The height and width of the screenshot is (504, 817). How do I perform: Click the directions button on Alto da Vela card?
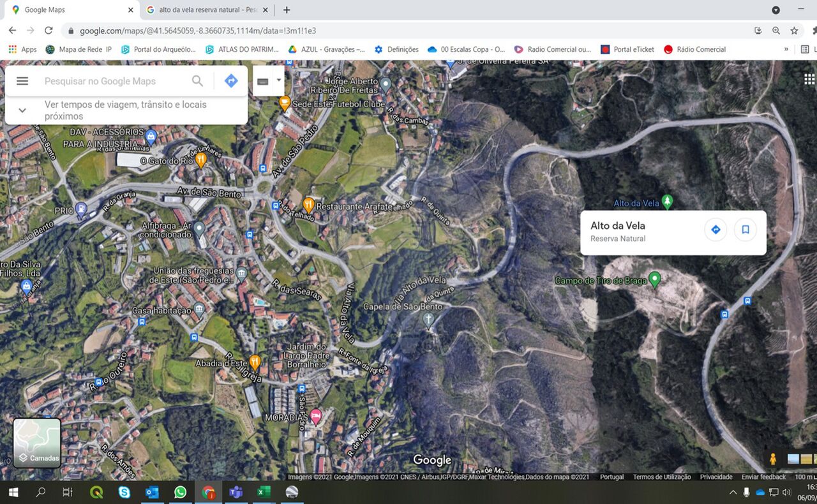[716, 230]
